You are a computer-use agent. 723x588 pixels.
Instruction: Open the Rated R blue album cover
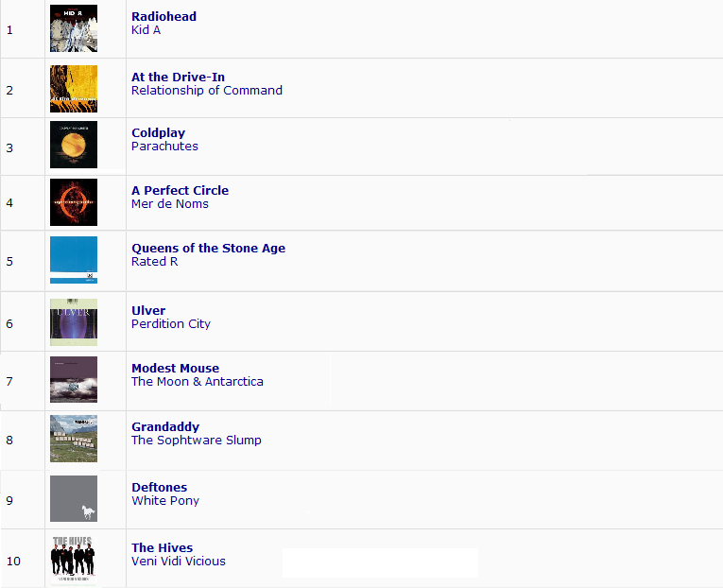tap(74, 260)
